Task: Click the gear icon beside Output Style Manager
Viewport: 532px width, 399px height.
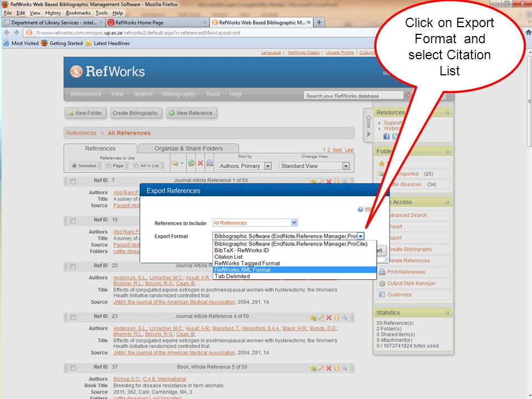Action: tap(382, 283)
